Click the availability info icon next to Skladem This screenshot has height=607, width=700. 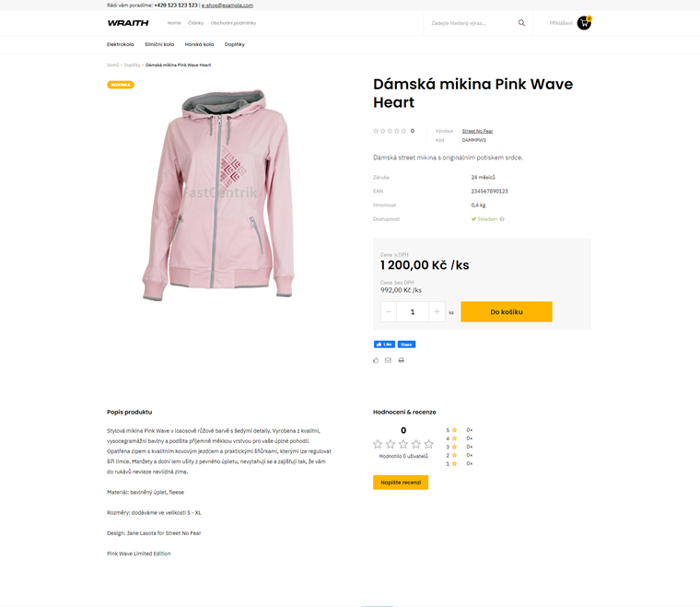pyautogui.click(x=502, y=219)
